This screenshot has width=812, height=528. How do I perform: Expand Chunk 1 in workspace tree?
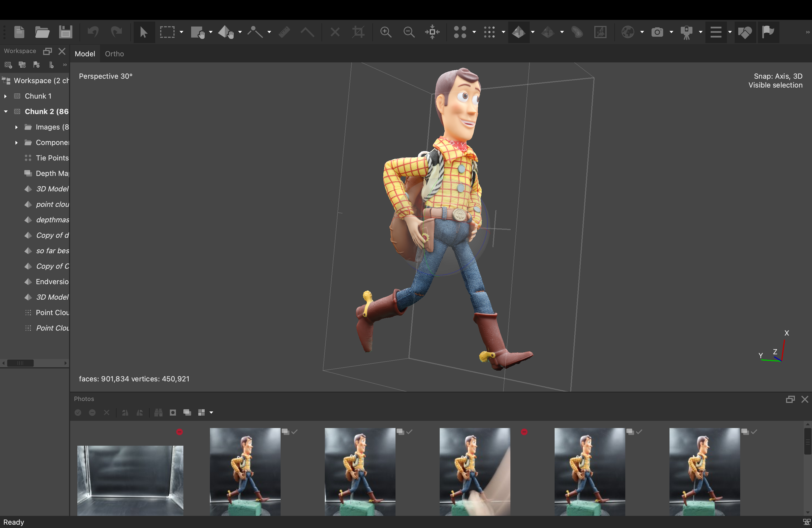[x=6, y=96]
